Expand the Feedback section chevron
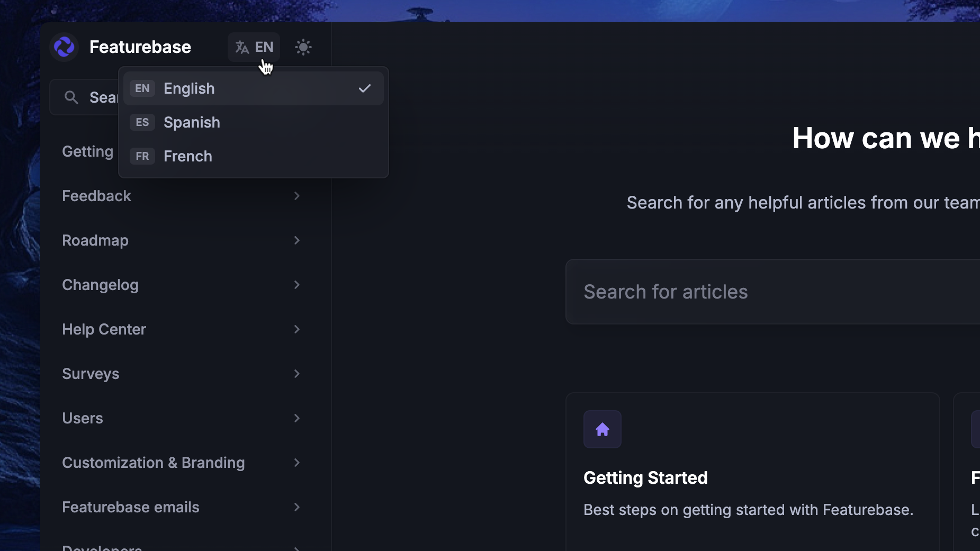This screenshot has height=551, width=980. click(x=297, y=196)
